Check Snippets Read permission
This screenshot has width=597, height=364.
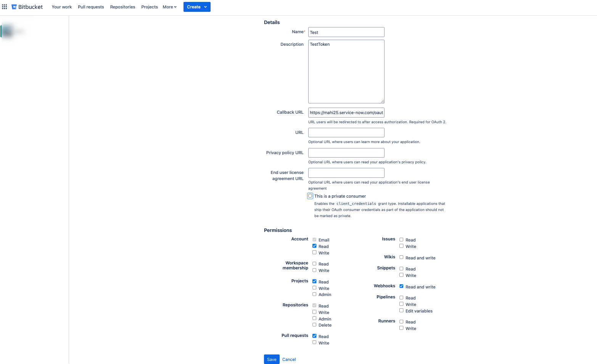pyautogui.click(x=401, y=269)
